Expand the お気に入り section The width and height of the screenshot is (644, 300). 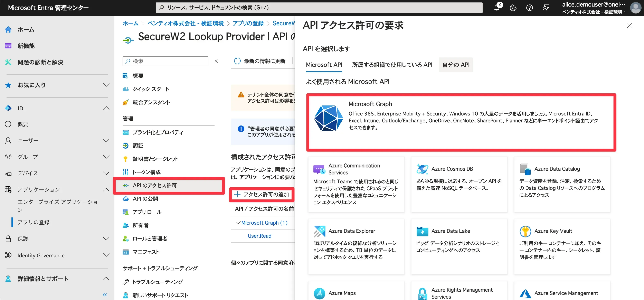(x=106, y=85)
